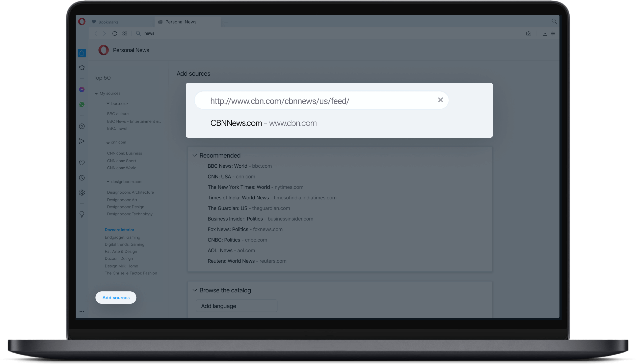Viewport: 636px width, 364px height.
Task: Click the snapshot camera icon
Action: pos(528,34)
